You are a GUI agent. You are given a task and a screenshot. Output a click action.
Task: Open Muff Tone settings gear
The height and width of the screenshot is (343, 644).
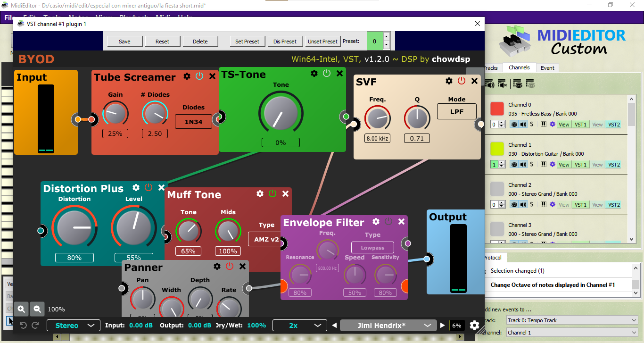pos(260,193)
